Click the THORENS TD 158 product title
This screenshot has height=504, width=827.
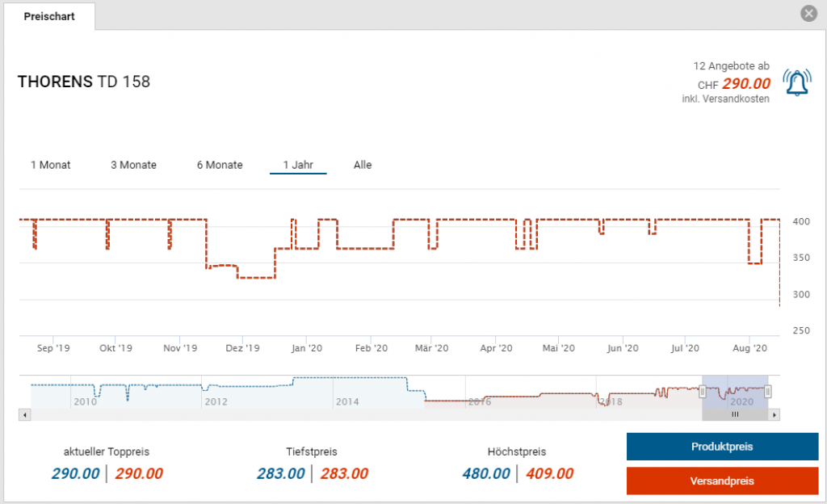pos(84,82)
